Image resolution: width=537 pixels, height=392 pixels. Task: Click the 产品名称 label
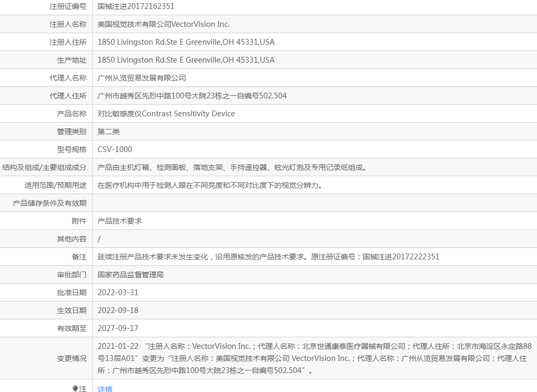click(72, 114)
